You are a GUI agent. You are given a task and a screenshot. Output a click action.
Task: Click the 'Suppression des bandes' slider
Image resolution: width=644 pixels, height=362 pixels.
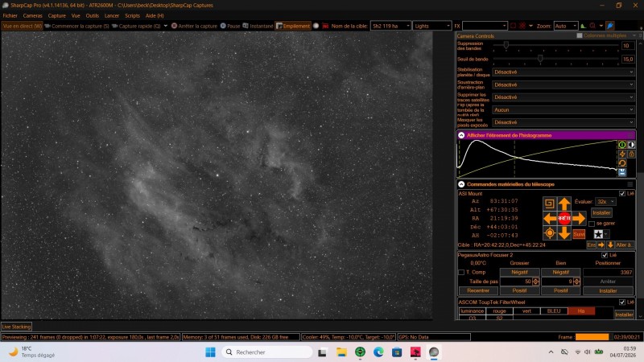555,45
